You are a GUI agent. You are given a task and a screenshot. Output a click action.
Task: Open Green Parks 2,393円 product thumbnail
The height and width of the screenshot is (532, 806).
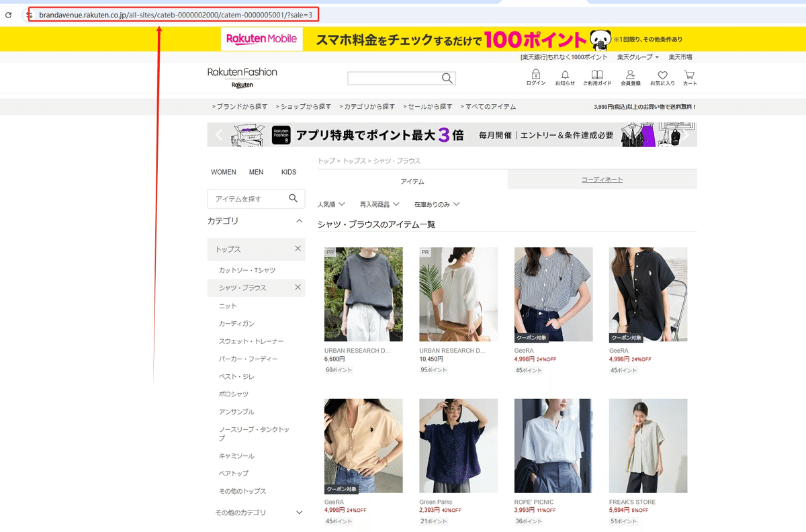[x=459, y=446]
